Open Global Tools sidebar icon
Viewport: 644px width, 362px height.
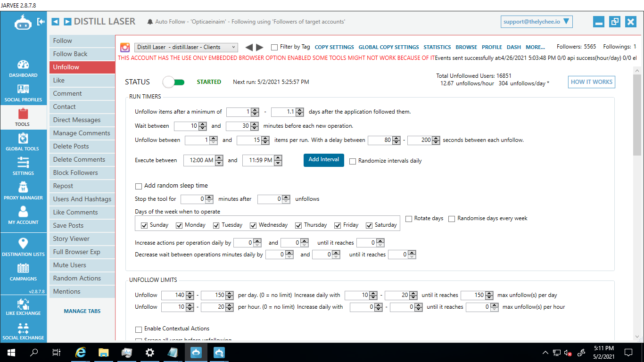(23, 142)
